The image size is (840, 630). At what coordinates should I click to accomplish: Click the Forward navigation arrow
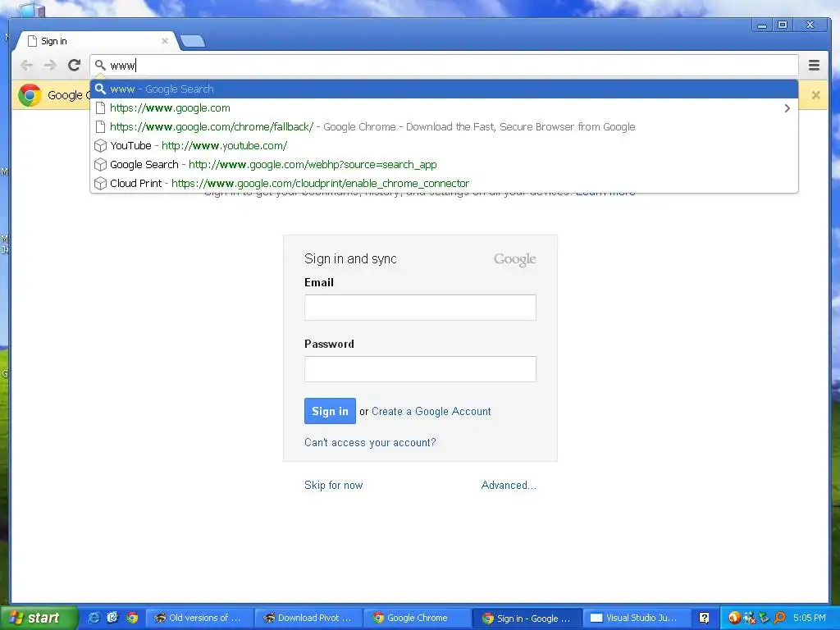[x=50, y=66]
